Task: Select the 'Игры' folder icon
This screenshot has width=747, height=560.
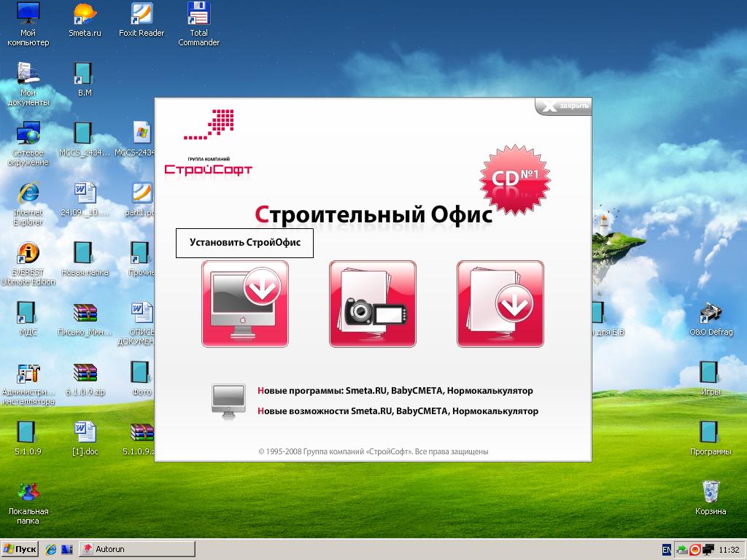Action: [711, 379]
